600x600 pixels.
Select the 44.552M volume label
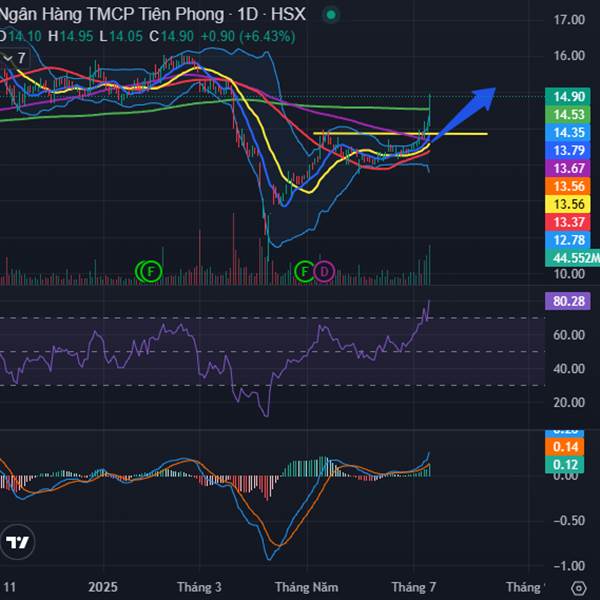point(572,258)
